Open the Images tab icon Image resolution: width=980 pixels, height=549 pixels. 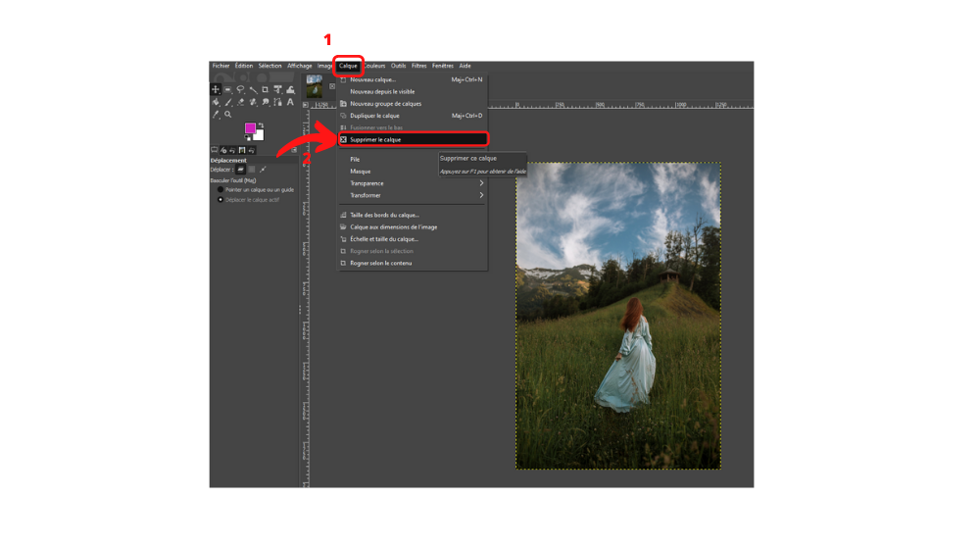(242, 150)
